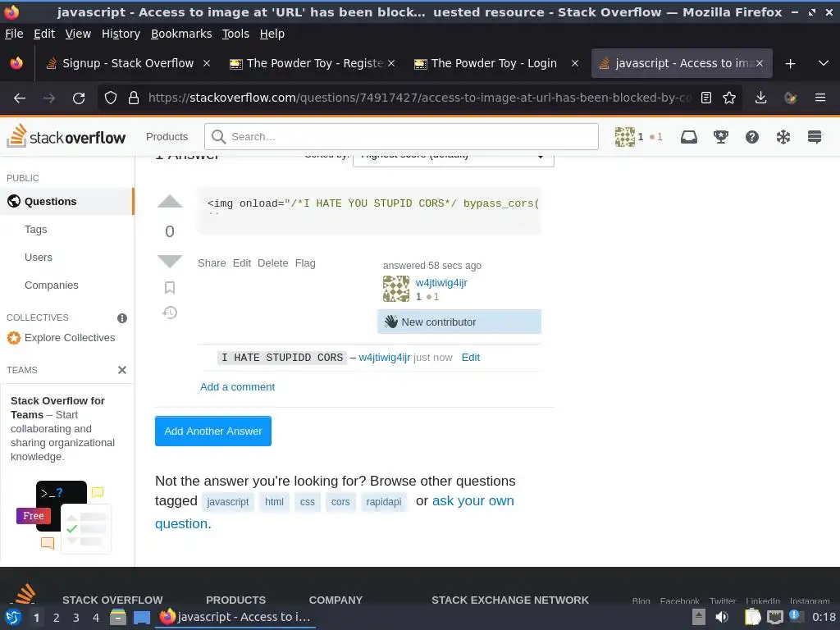
Task: Show site tracking protection shield info
Action: 111,98
